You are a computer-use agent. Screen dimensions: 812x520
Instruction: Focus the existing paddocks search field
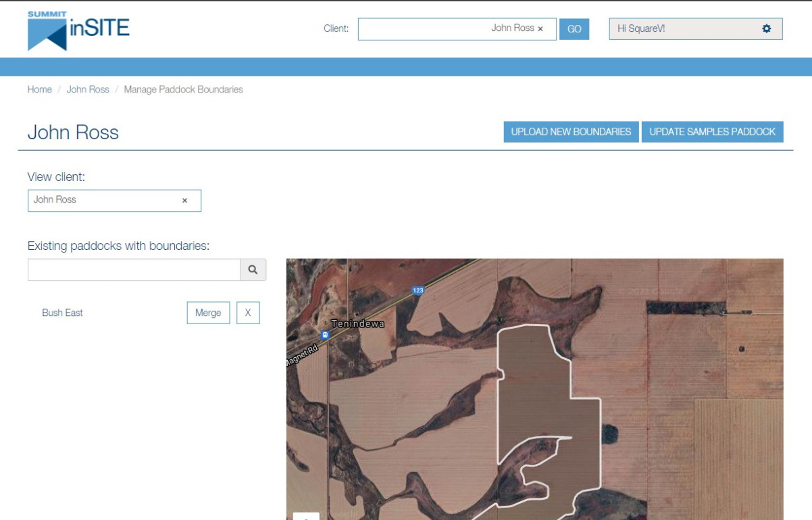[x=134, y=270]
